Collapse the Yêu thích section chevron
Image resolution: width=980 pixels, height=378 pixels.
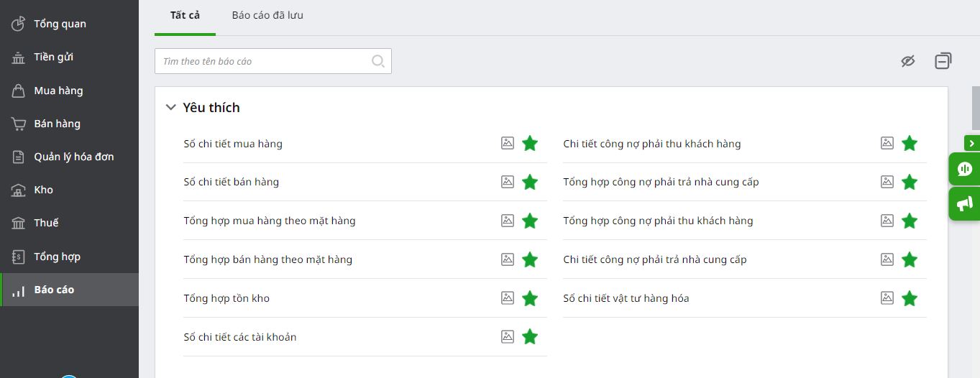pos(170,107)
